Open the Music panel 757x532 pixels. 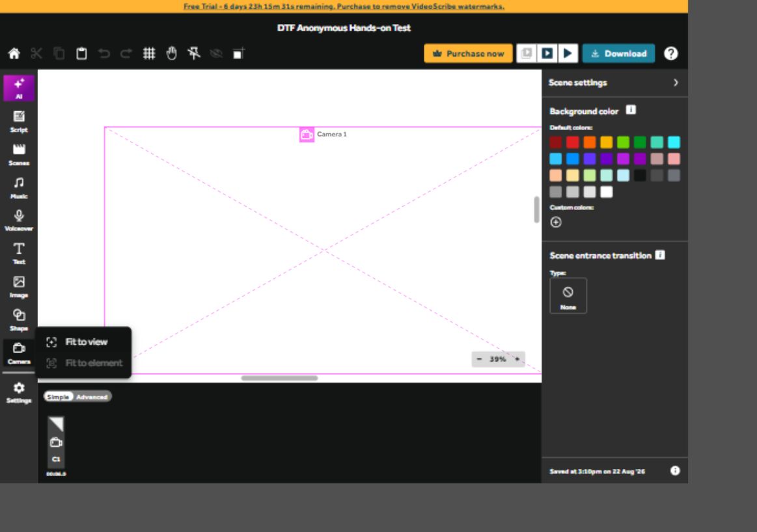[x=19, y=188]
